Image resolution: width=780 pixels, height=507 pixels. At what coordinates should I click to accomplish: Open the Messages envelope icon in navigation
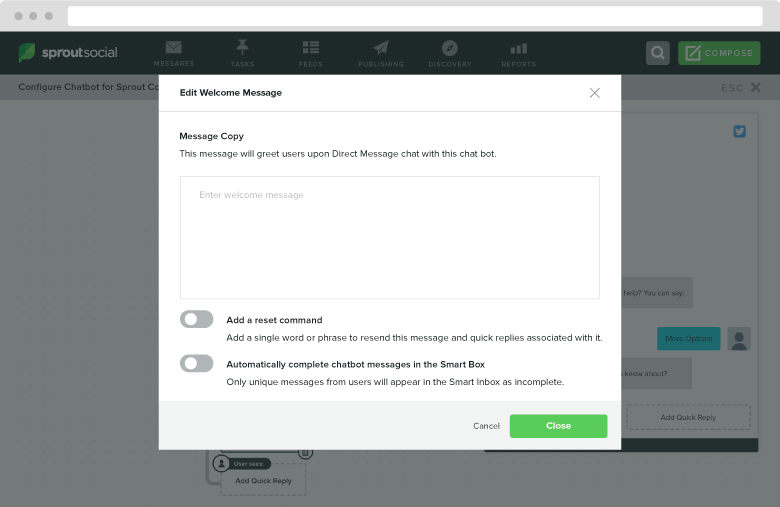pyautogui.click(x=174, y=47)
